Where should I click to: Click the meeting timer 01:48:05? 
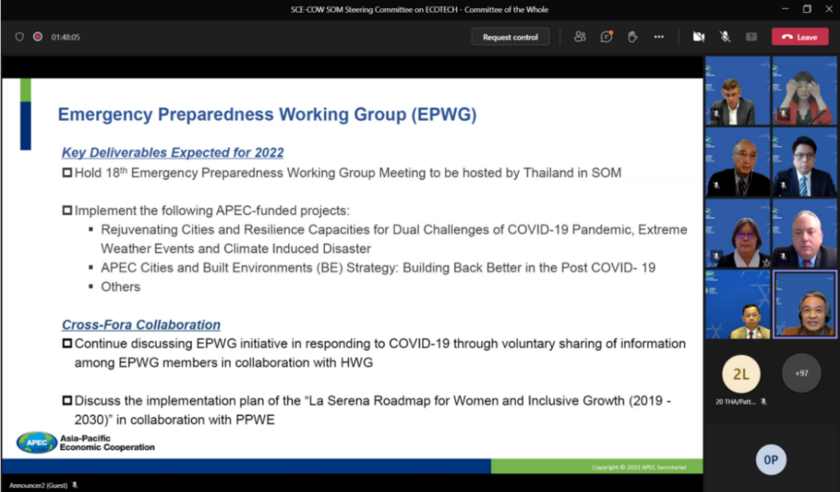[x=65, y=37]
